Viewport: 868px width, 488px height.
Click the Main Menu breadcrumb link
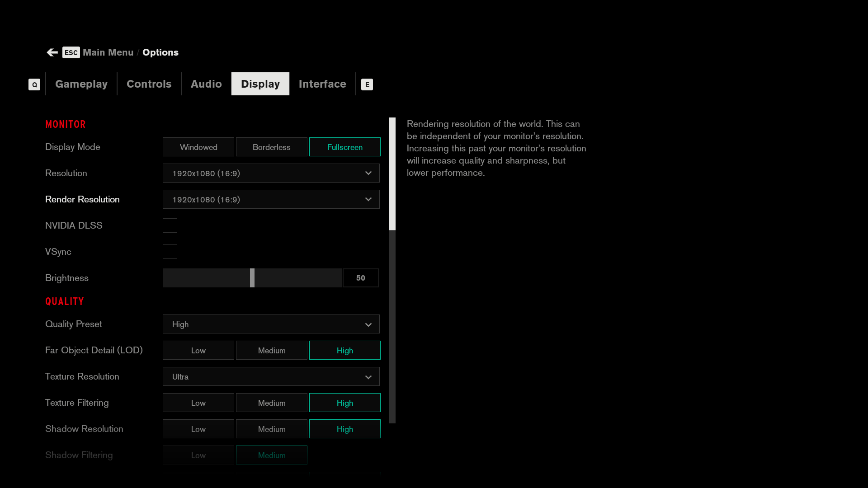tap(108, 52)
